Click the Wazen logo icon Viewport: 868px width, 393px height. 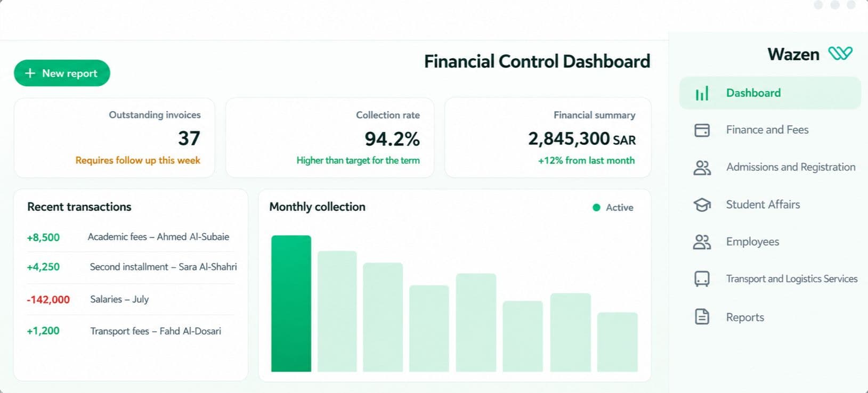coord(840,53)
